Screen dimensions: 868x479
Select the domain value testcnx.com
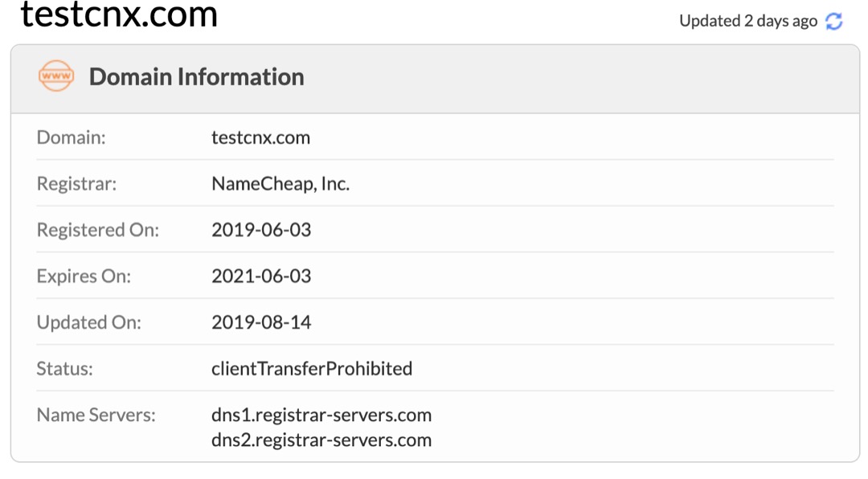point(260,137)
